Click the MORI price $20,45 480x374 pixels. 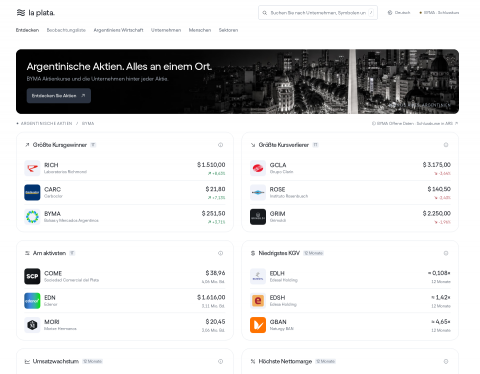point(215,322)
